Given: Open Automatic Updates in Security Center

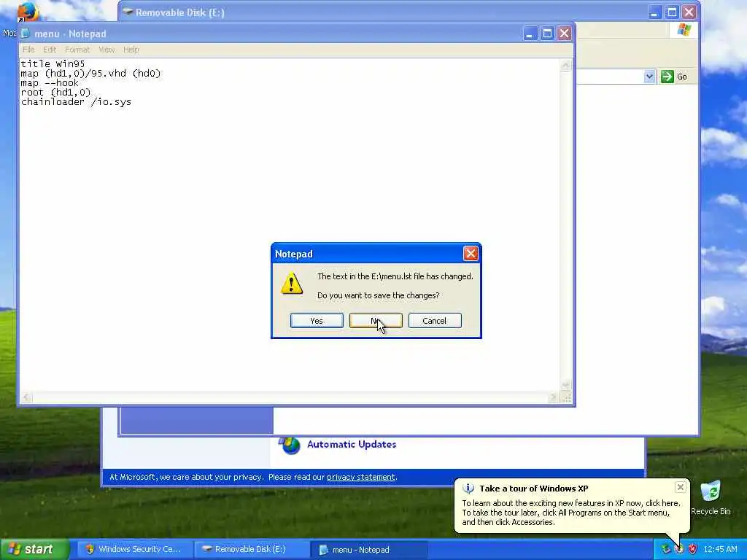Looking at the screenshot, I should (352, 444).
